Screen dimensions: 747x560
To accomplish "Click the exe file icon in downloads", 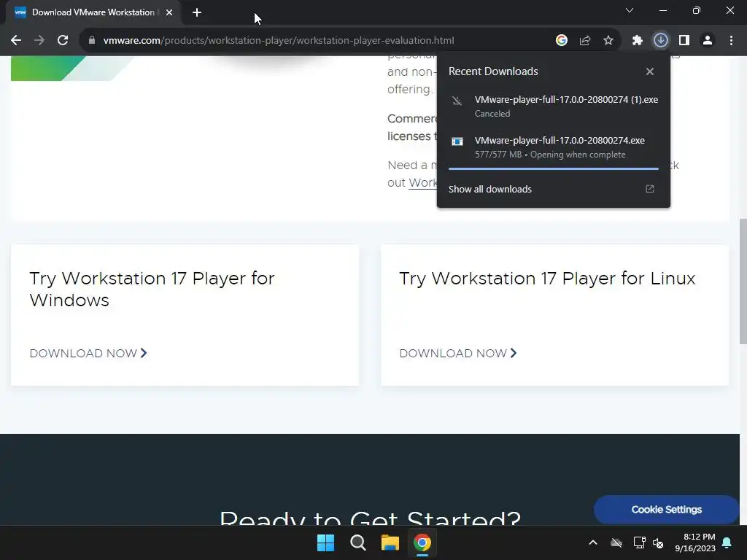I will (457, 141).
